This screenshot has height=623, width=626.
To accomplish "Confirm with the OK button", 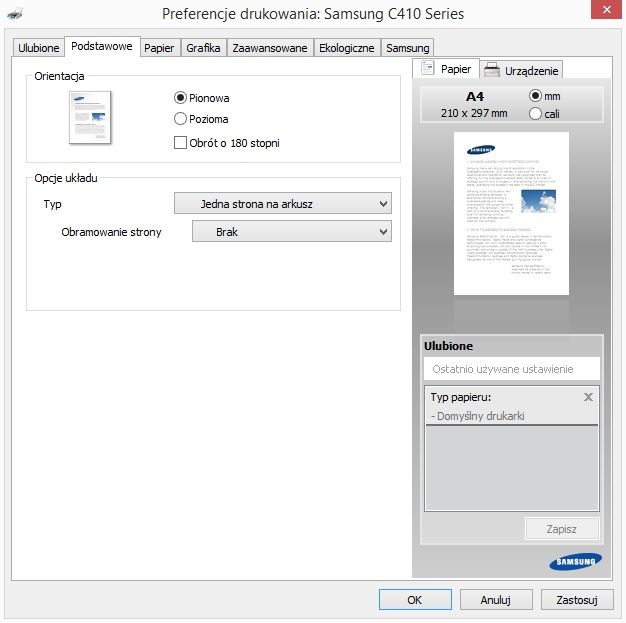I will point(415,599).
